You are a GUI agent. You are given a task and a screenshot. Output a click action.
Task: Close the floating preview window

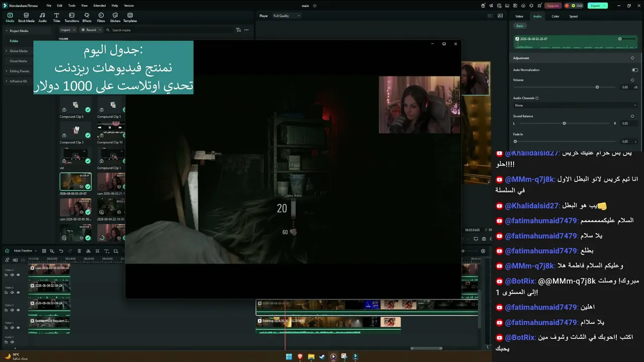(455, 44)
